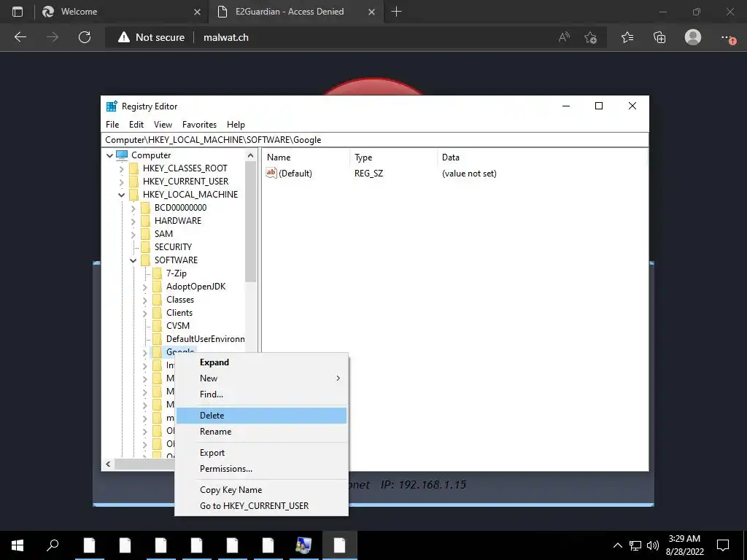Select the Clients key label
This screenshot has height=560, width=747.
pyautogui.click(x=179, y=312)
